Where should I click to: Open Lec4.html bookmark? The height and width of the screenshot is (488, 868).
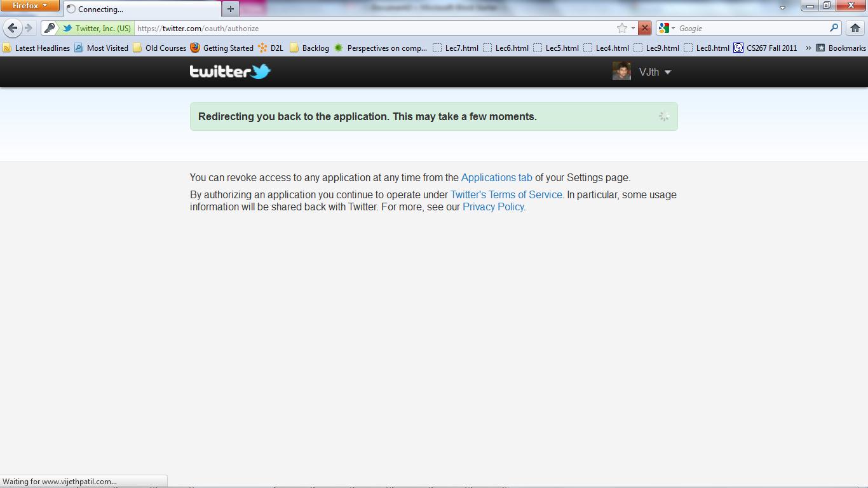click(x=606, y=48)
